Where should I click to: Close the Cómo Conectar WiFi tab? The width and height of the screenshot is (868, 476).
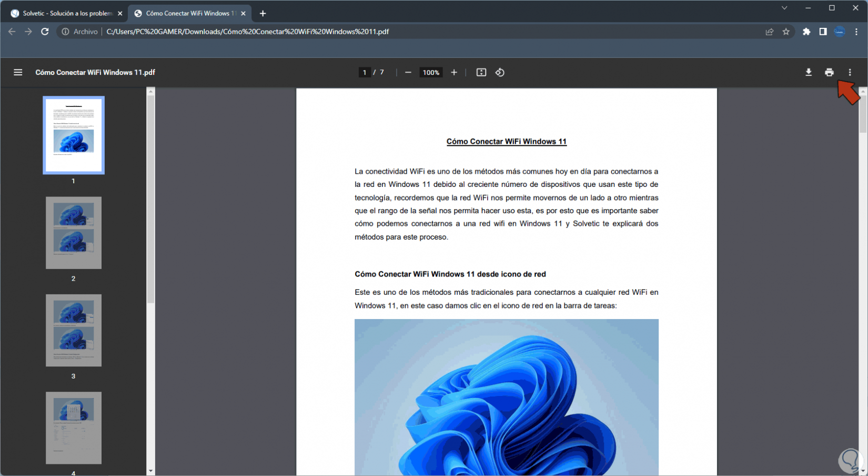click(243, 14)
